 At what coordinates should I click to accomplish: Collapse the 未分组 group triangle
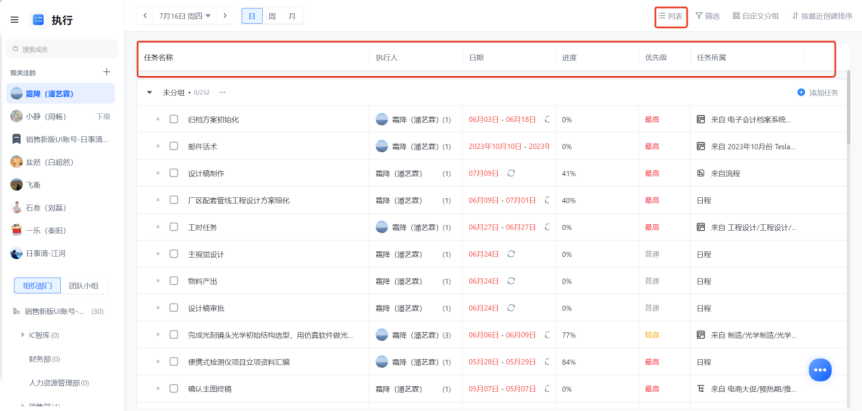click(x=150, y=93)
